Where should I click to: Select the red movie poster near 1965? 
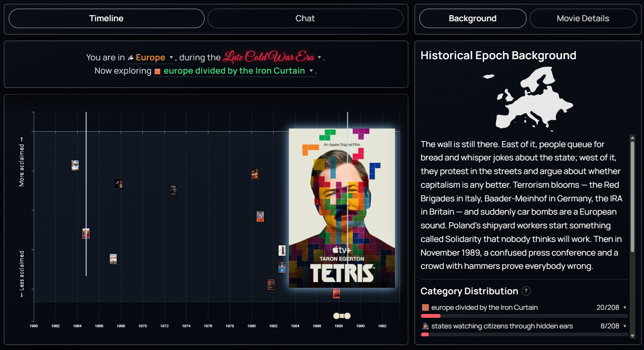point(86,234)
